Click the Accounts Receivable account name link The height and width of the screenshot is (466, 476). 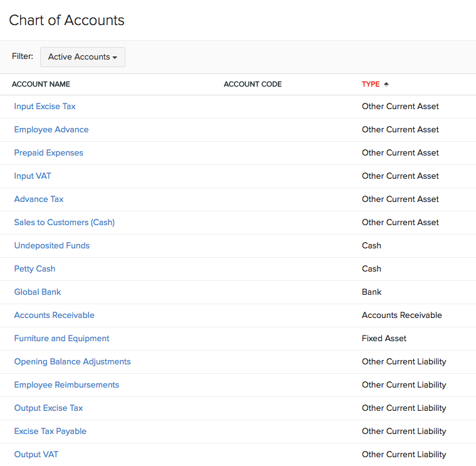54,315
